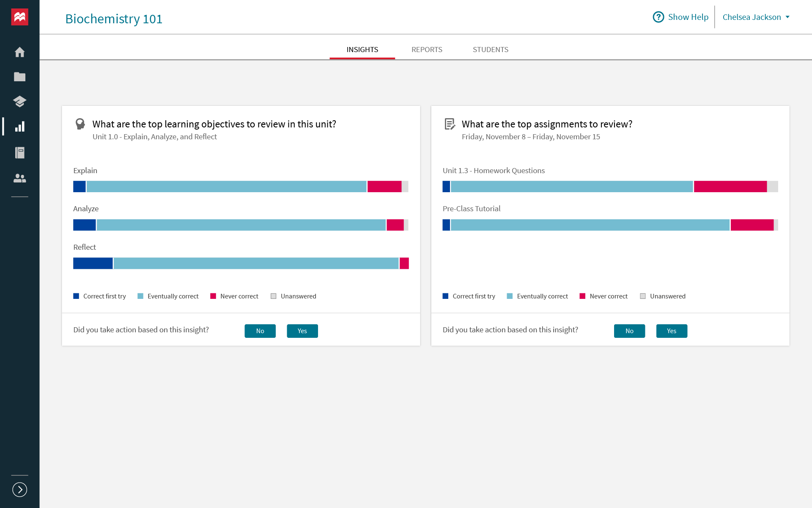Click the Never correct legend checkbox
This screenshot has width=812, height=508.
[214, 295]
